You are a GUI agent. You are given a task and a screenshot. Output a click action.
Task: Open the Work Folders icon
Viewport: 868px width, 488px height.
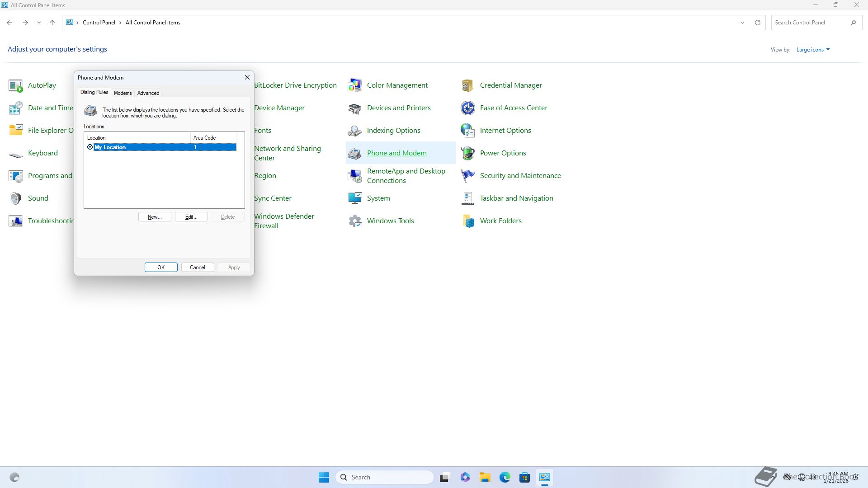(x=467, y=221)
